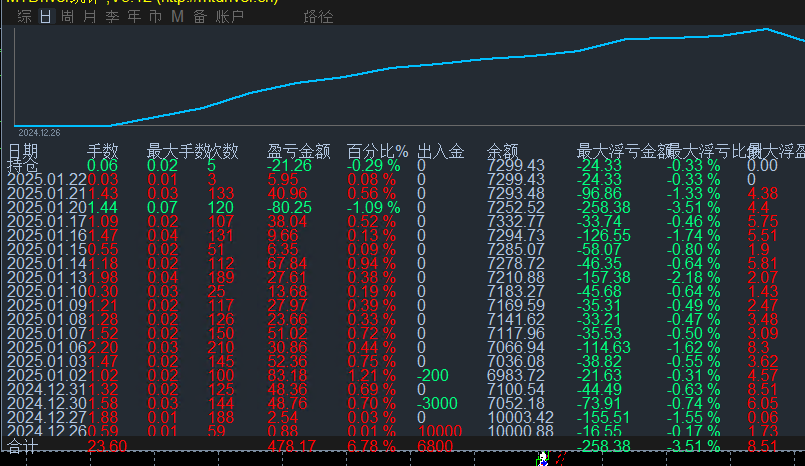
Task: Switch to the 季 quarterly tab
Action: pos(112,16)
